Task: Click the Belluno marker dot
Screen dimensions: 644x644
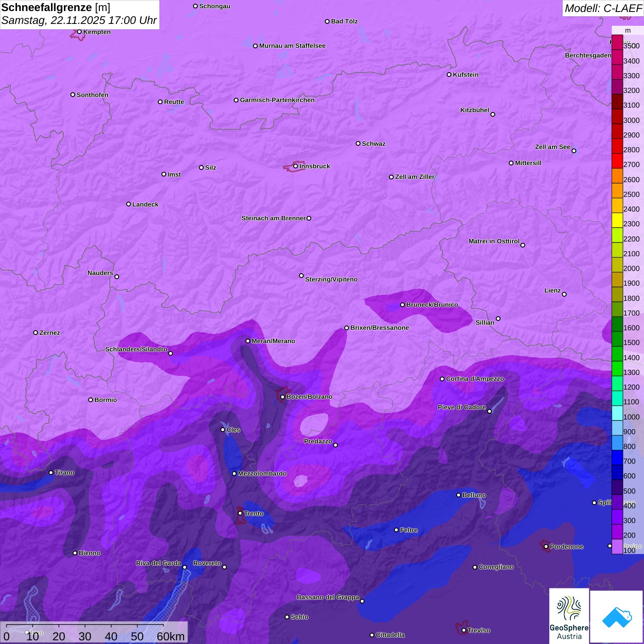Action: click(459, 495)
